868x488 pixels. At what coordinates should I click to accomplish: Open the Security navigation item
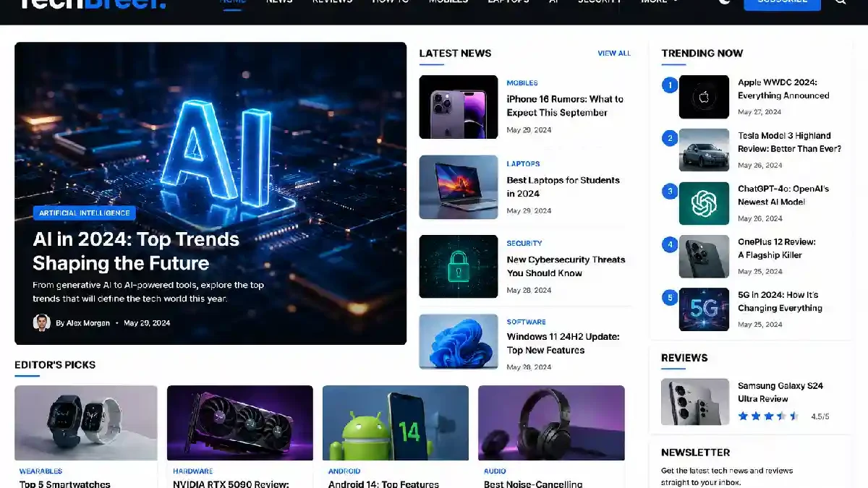[600, 1]
